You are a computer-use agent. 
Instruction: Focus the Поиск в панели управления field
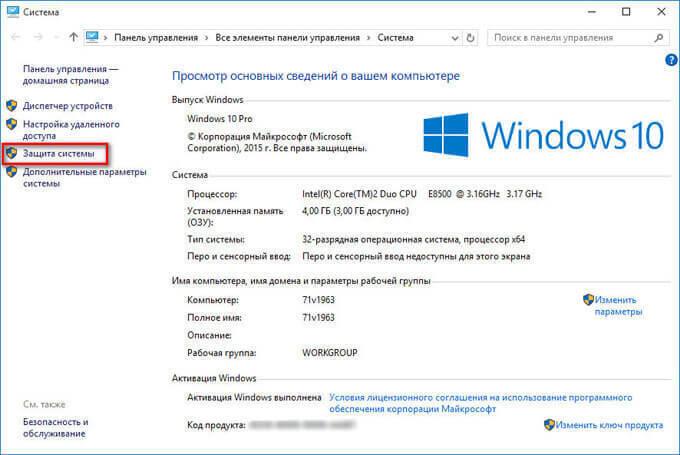577,38
